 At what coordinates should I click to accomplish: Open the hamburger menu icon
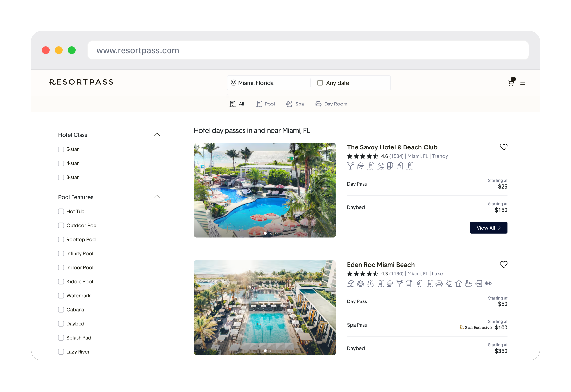pos(523,83)
